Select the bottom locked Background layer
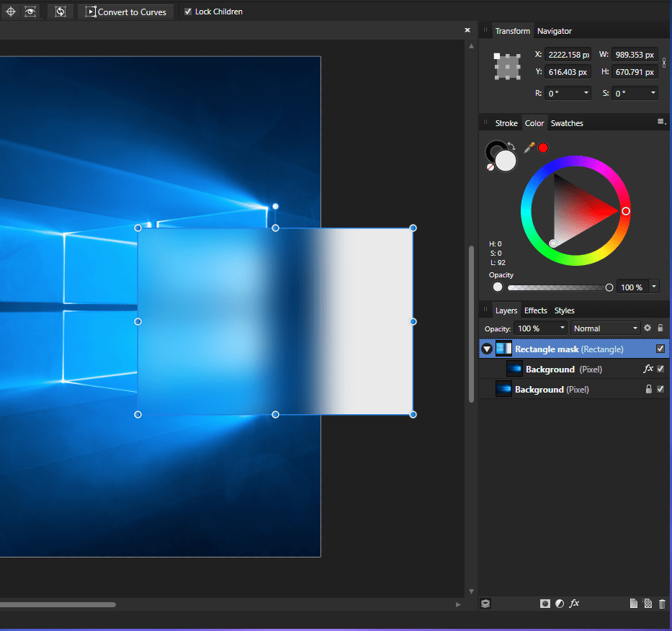This screenshot has width=672, height=631. [574, 389]
